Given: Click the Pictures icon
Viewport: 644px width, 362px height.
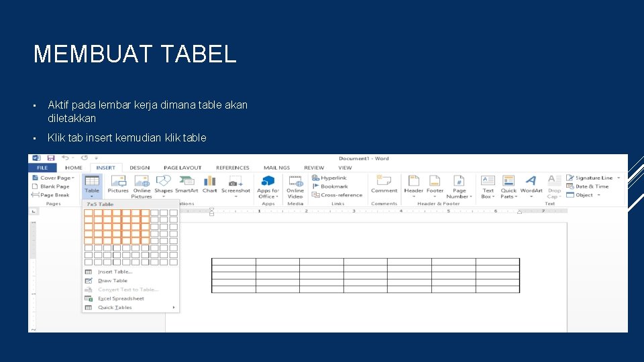Looking at the screenshot, I should click(118, 184).
